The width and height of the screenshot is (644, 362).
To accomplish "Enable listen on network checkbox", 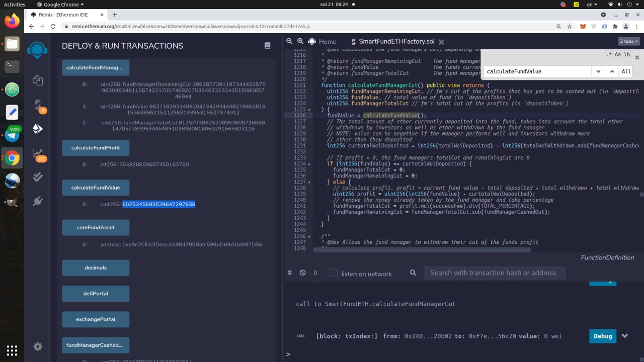I will click(x=333, y=273).
